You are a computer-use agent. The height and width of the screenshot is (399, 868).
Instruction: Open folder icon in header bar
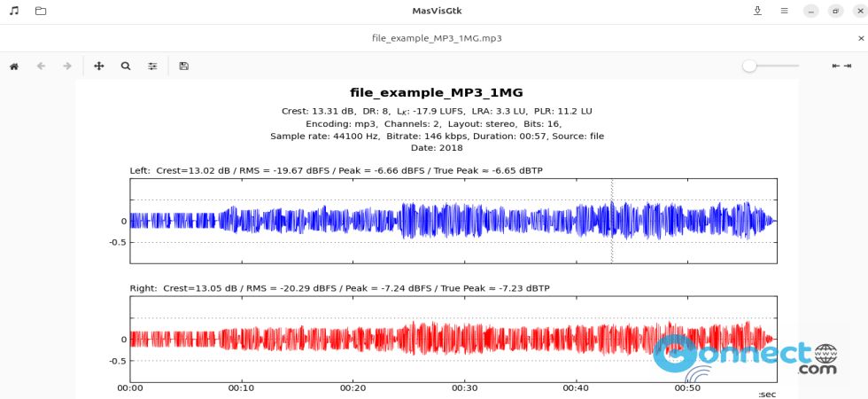(x=41, y=11)
